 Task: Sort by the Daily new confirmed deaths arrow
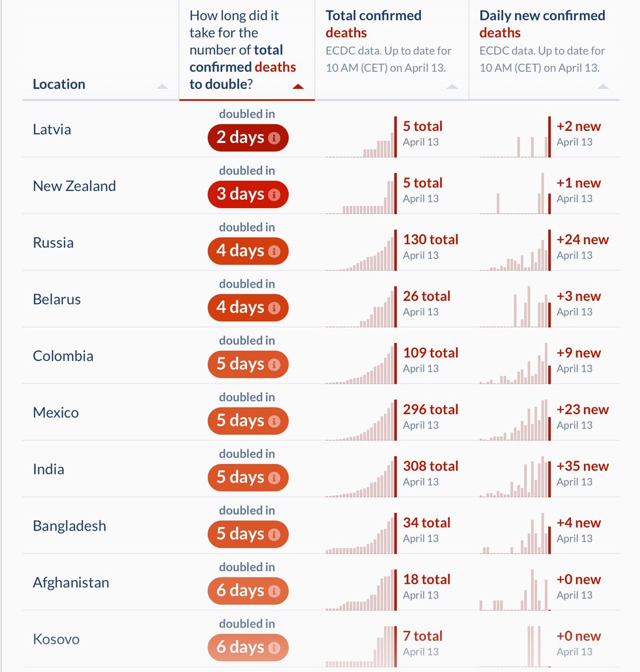click(x=603, y=87)
